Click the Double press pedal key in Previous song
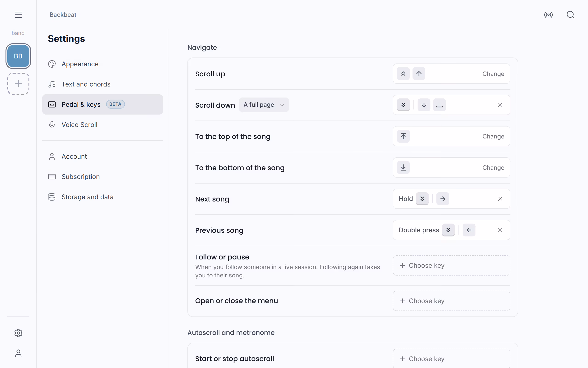This screenshot has height=368, width=588. 448,230
